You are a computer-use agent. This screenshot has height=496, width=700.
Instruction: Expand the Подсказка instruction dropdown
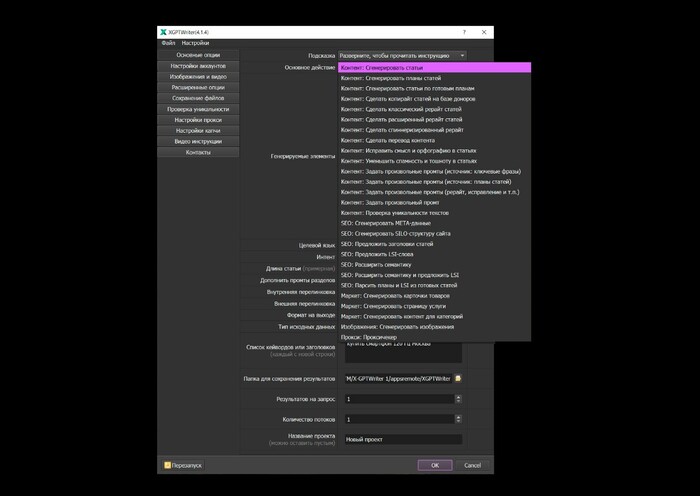point(402,56)
